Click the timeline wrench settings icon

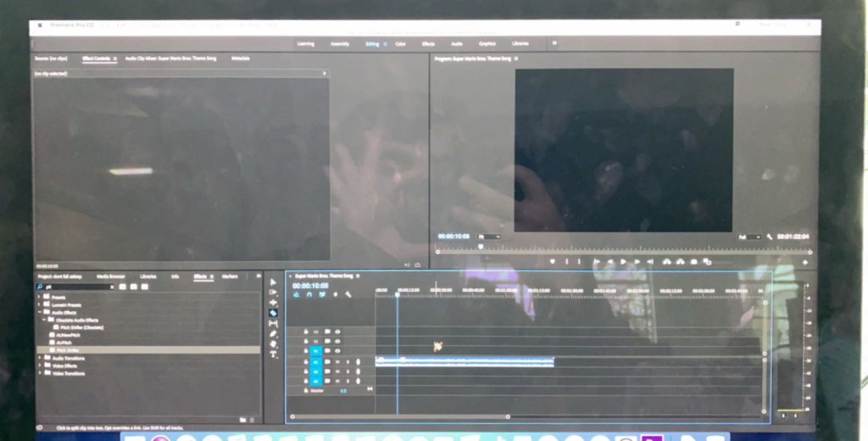point(348,294)
